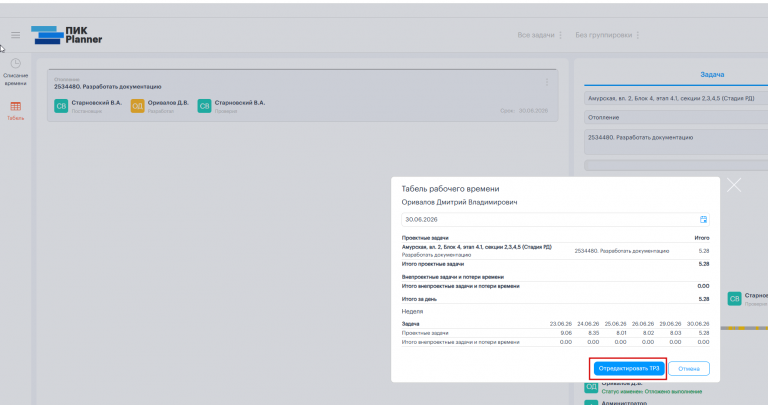This screenshot has width=768, height=405.
Task: Click project field Амурская, вл. 2 in panel
Action: click(676, 98)
